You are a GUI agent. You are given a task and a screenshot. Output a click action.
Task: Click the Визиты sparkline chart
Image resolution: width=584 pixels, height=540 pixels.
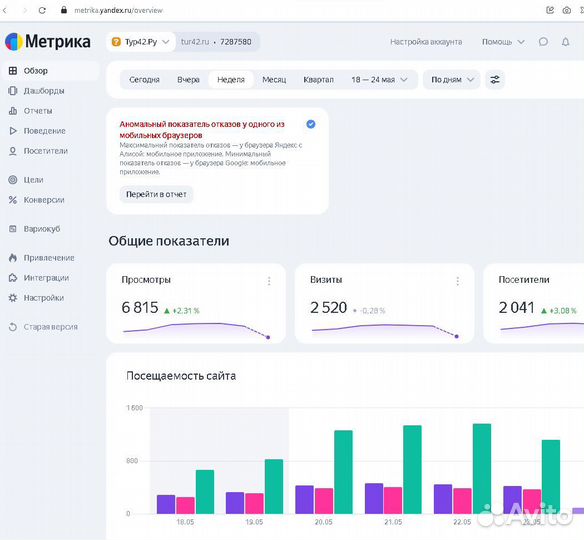point(385,331)
